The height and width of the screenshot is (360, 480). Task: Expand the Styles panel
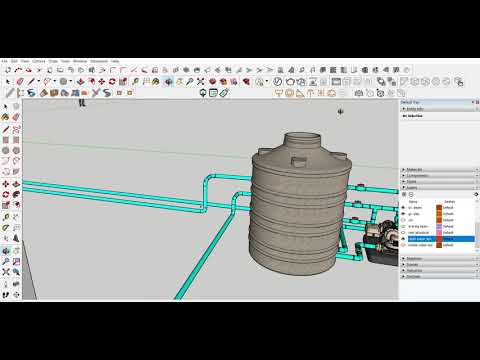coord(439,182)
